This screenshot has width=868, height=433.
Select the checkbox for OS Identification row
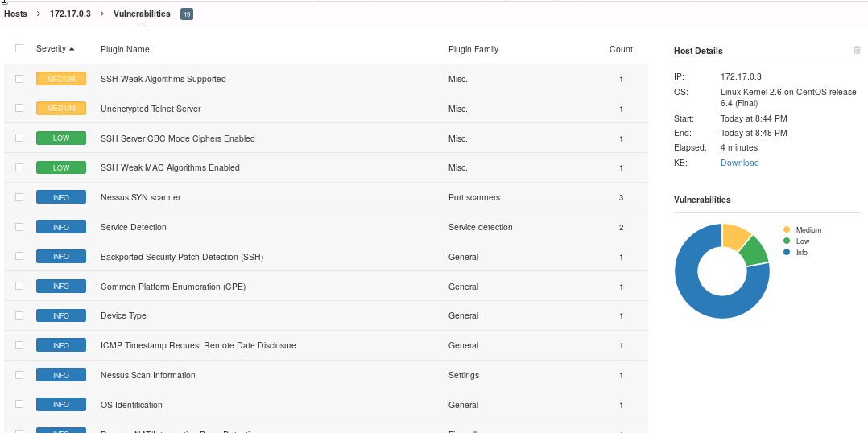pyautogui.click(x=19, y=404)
